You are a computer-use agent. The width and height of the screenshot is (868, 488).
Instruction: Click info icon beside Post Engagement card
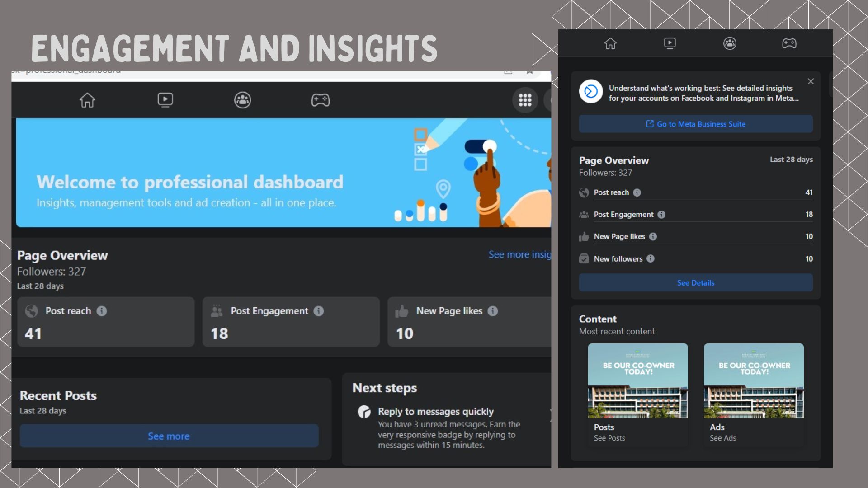(319, 311)
